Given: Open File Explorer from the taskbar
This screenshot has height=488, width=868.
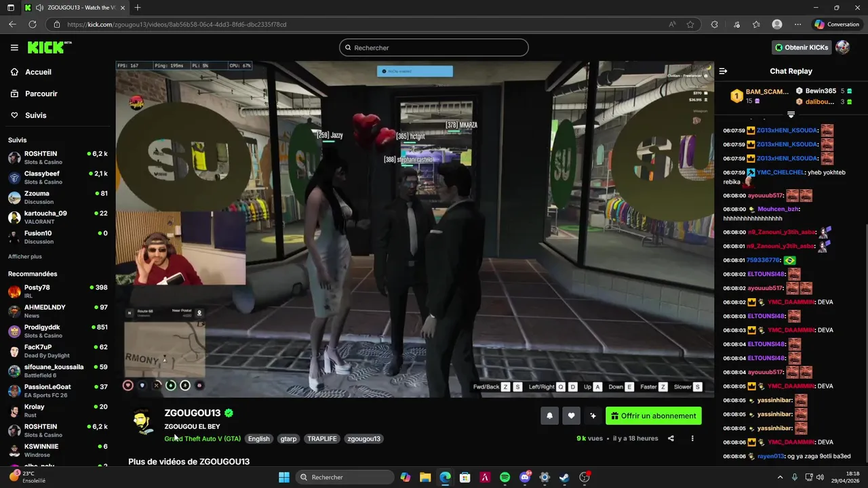Looking at the screenshot, I should (425, 477).
